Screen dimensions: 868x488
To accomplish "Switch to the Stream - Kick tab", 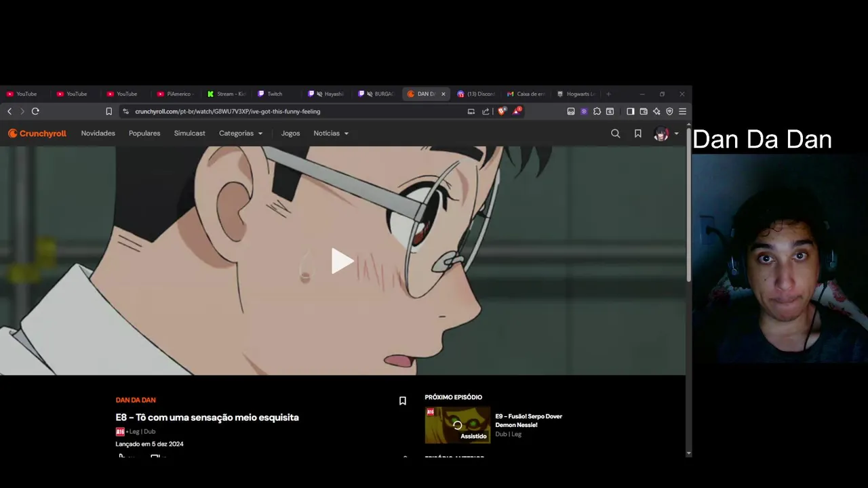I will tap(226, 94).
